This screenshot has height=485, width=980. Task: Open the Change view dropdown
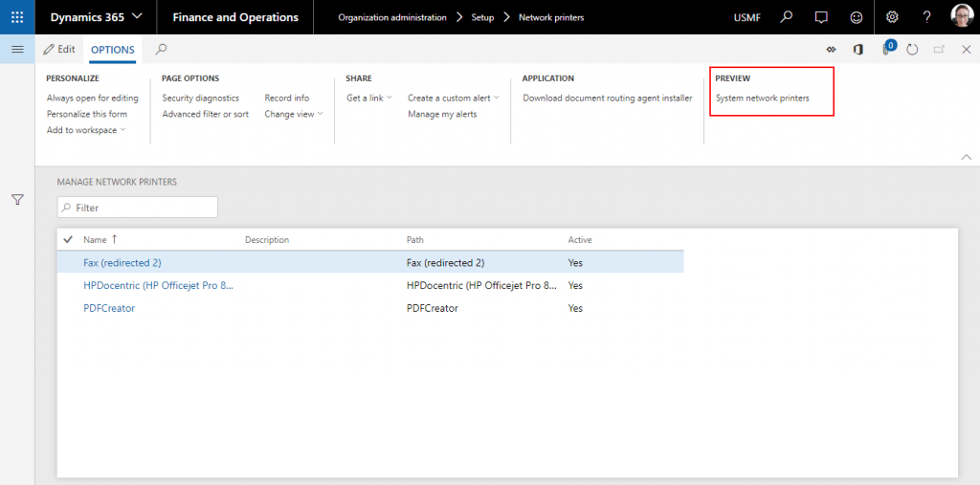pos(293,114)
